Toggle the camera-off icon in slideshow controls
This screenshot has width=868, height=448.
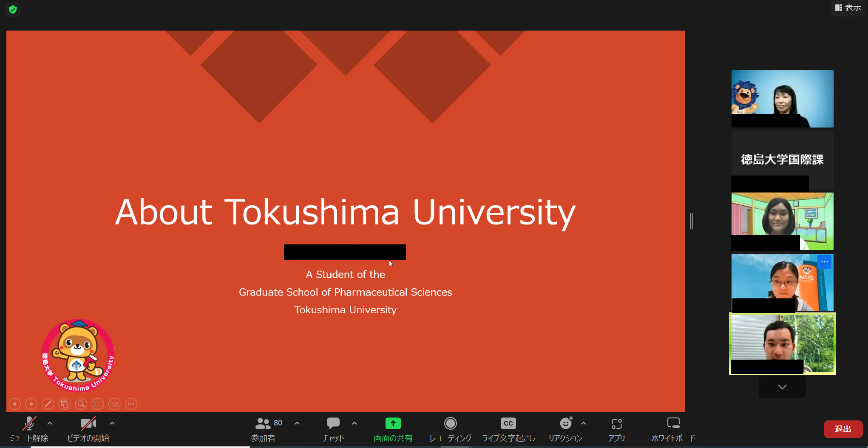coord(114,404)
